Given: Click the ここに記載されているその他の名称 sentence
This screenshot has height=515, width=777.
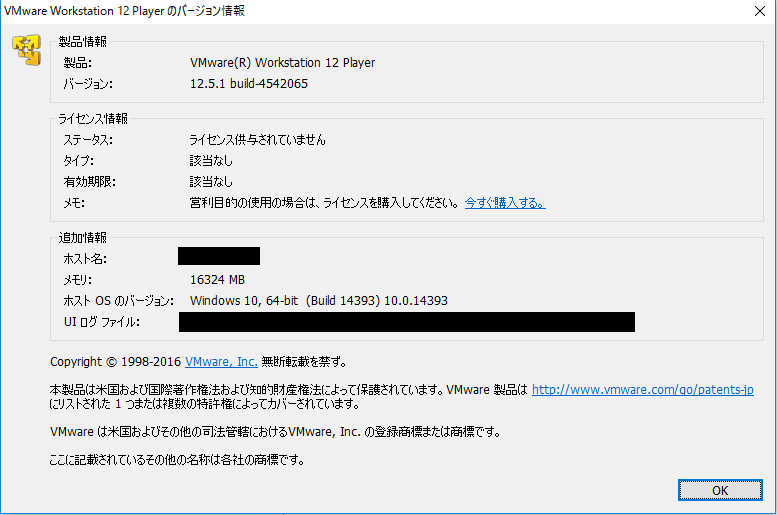Looking at the screenshot, I should pos(177,460).
